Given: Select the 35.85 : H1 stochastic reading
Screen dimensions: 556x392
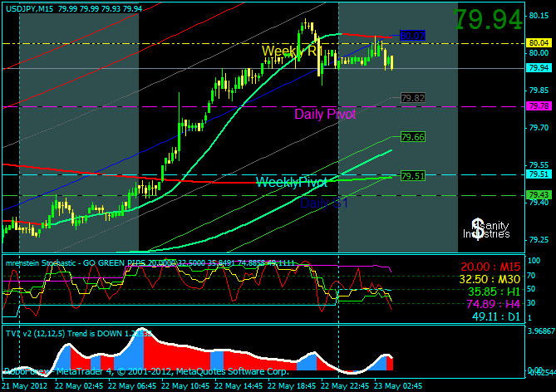Looking at the screenshot, I should pos(494,292).
